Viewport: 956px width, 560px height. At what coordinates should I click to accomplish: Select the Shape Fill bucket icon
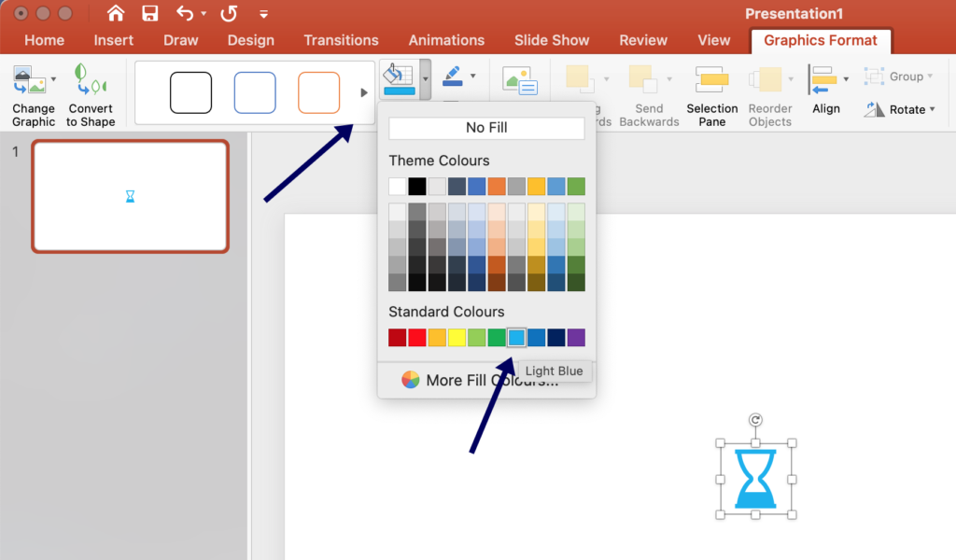399,78
